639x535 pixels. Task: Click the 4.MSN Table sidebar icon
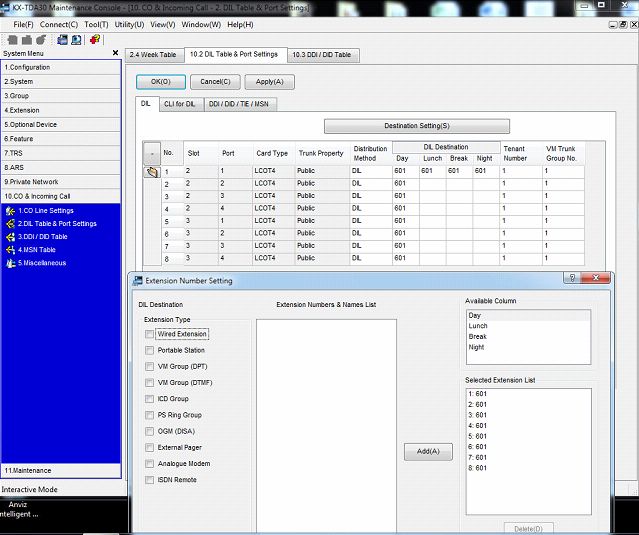tap(11, 250)
